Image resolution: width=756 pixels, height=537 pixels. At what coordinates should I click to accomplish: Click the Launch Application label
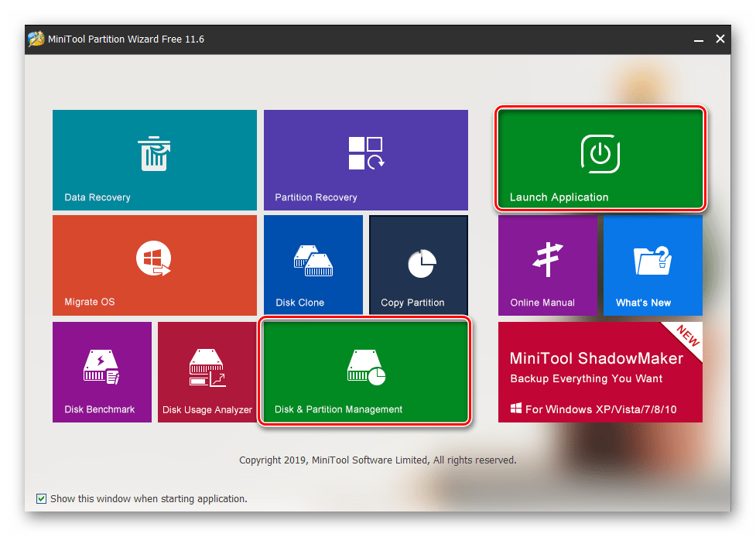point(559,197)
